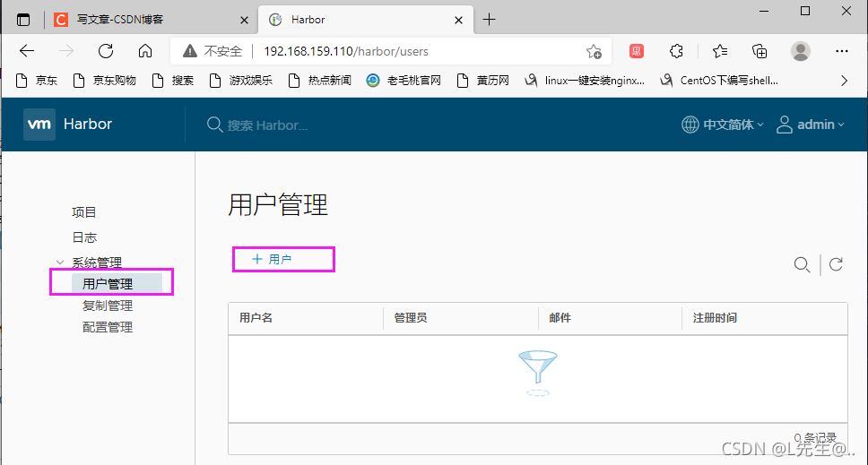Open the 京东购物 bookmark
The height and width of the screenshot is (465, 868).
(x=105, y=81)
